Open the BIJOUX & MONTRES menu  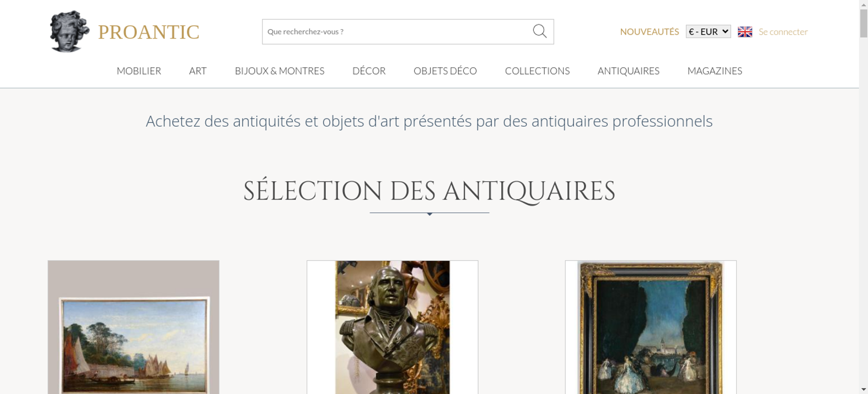click(279, 71)
